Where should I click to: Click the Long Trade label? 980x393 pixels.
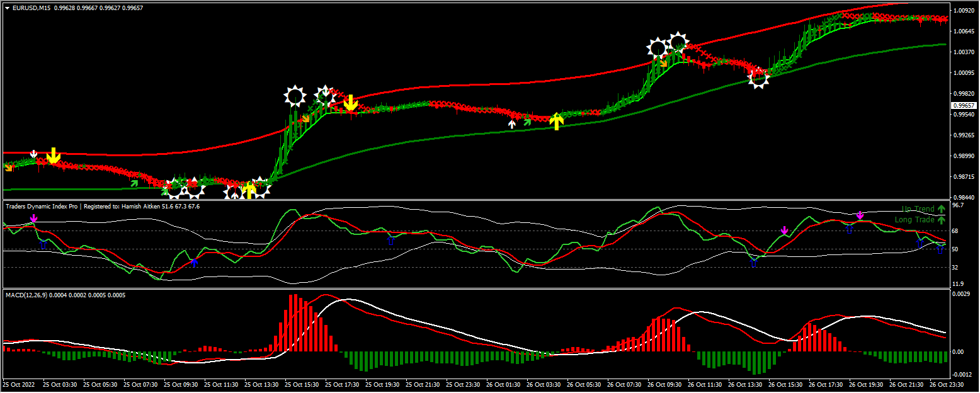click(x=913, y=220)
